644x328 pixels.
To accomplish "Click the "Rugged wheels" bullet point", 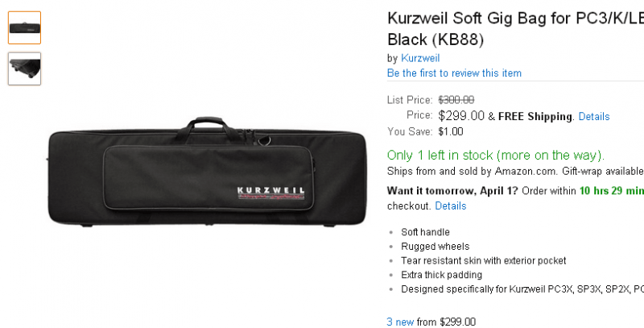I will (435, 247).
